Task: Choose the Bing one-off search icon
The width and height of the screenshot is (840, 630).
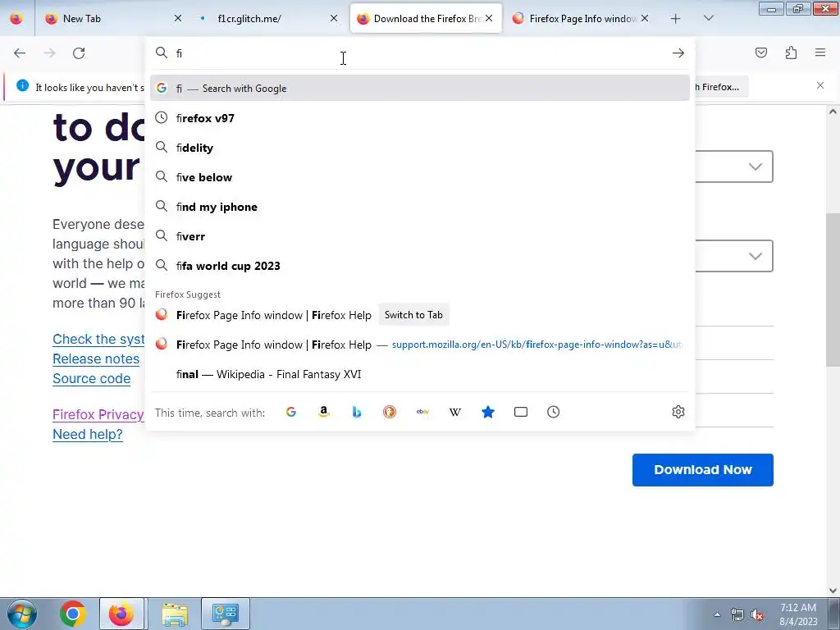Action: [357, 412]
